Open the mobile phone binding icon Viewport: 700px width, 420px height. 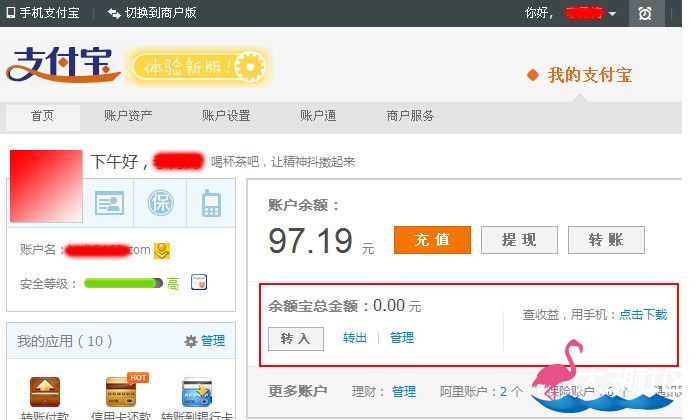click(211, 203)
